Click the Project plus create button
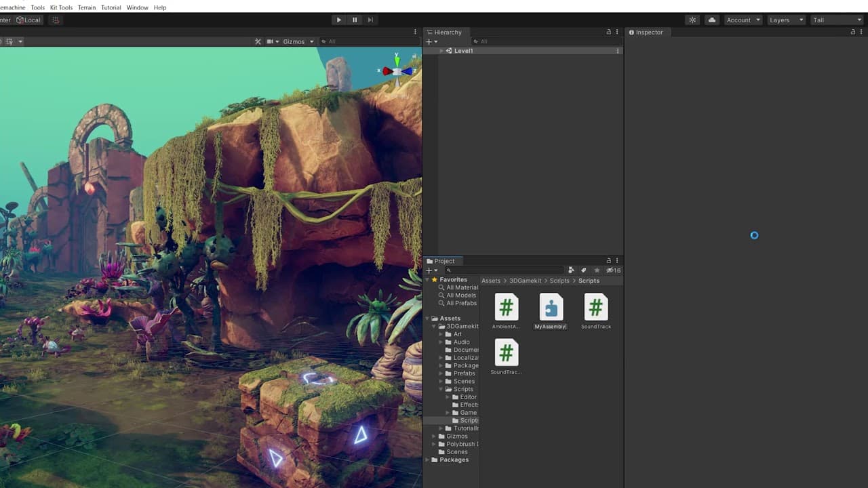Viewport: 868px width, 488px height. (x=431, y=270)
